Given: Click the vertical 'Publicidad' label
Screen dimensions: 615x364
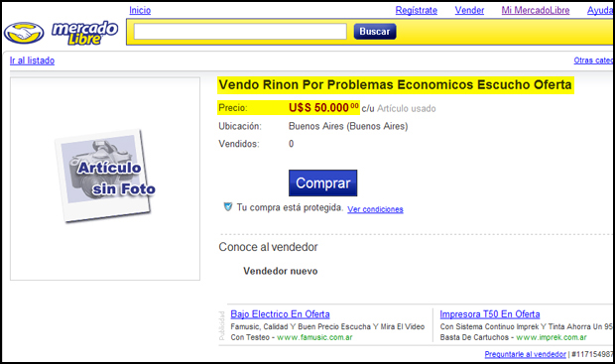Looking at the screenshot, I should pos(221,325).
